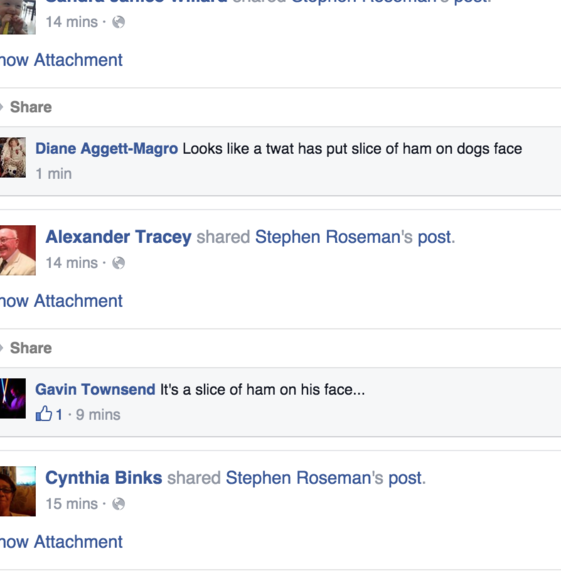Viewport: 561px width, 571px height.
Task: Share Alexander Tracey's shared post
Action: (31, 348)
